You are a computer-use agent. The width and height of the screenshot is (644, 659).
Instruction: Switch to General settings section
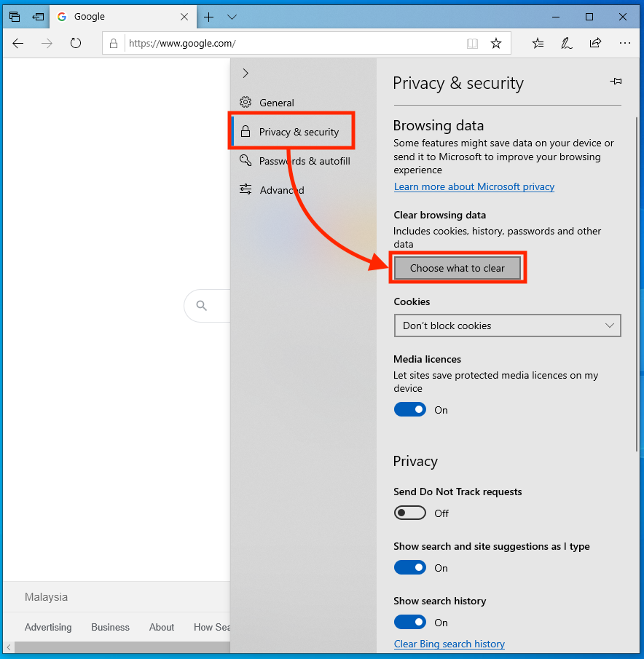[x=276, y=103]
